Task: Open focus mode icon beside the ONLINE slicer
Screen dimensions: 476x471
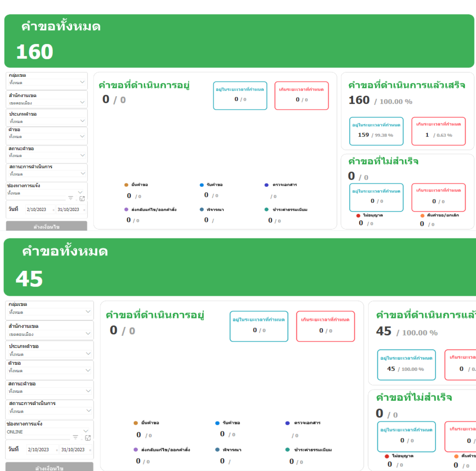Action: point(88,437)
